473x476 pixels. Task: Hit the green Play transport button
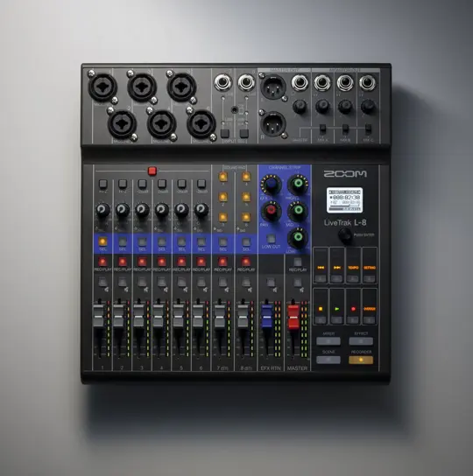click(336, 306)
